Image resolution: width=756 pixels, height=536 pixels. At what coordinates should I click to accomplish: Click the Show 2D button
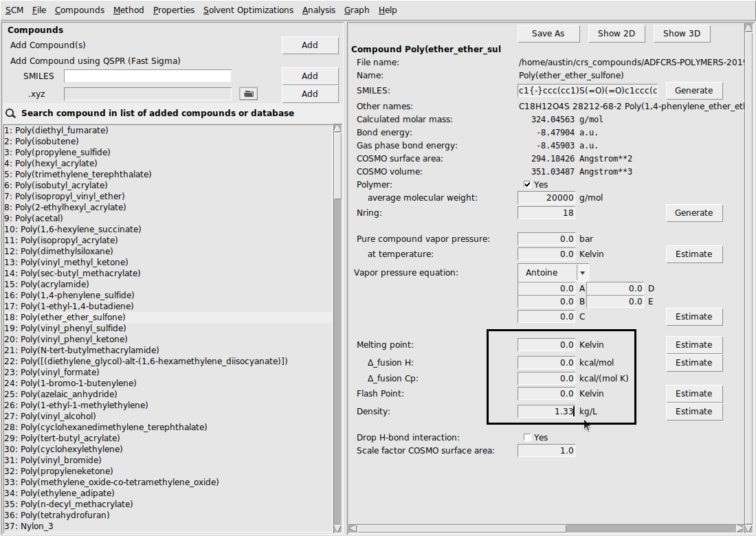point(616,33)
